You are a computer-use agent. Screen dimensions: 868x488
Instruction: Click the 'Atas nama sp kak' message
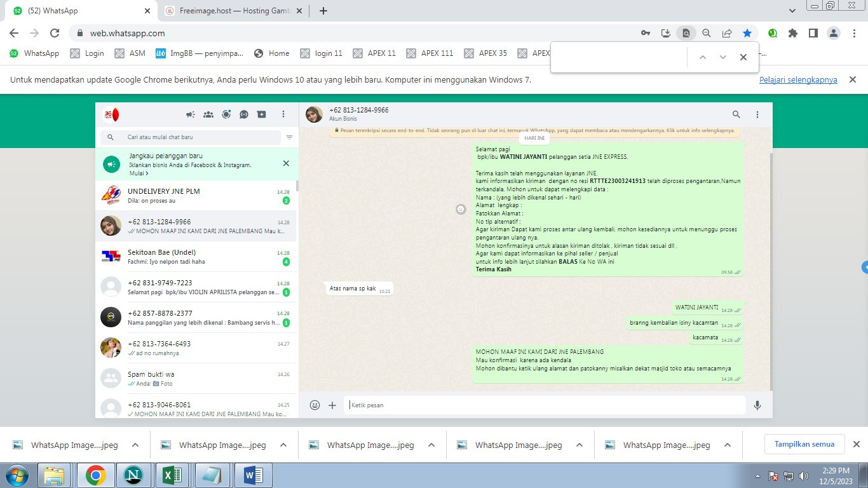[358, 289]
